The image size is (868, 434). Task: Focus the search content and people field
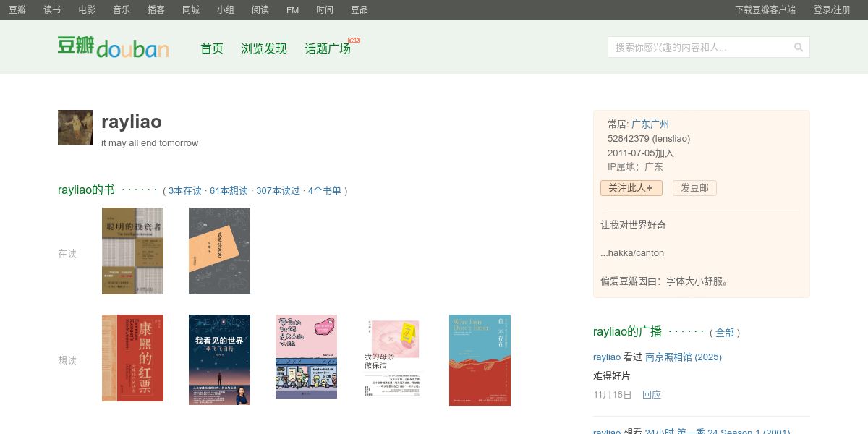[700, 47]
